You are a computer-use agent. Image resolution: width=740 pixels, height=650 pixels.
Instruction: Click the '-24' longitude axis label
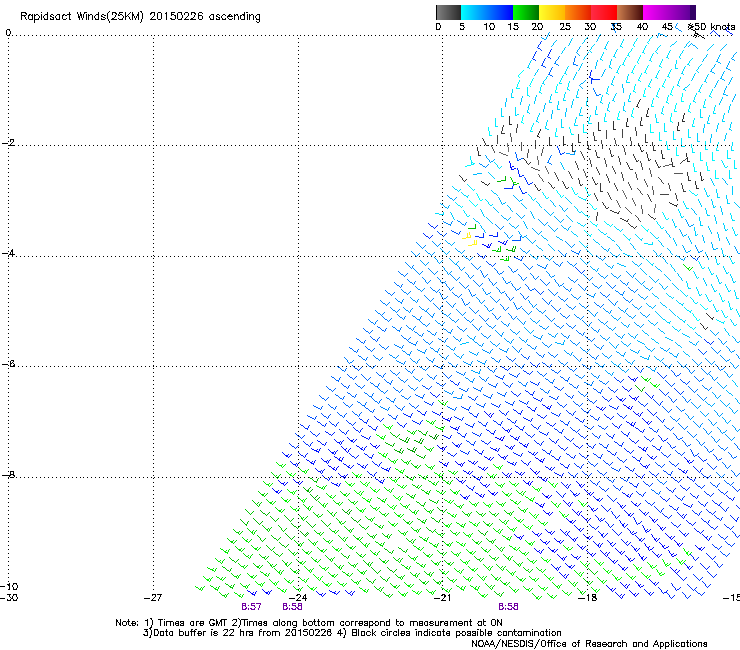coord(298,598)
